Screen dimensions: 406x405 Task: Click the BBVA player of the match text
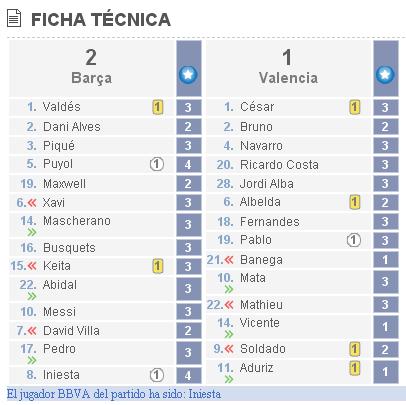pyautogui.click(x=114, y=394)
